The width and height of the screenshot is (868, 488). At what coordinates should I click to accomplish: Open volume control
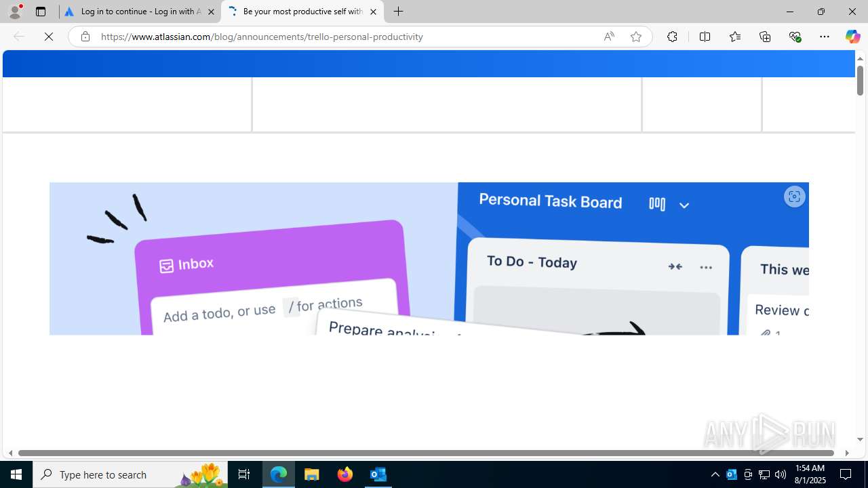click(781, 474)
